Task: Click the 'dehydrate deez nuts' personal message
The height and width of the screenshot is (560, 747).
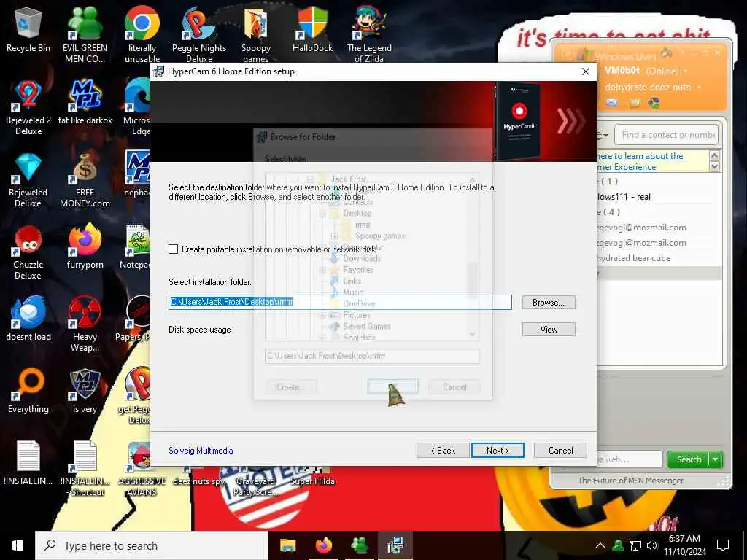Action: click(648, 87)
